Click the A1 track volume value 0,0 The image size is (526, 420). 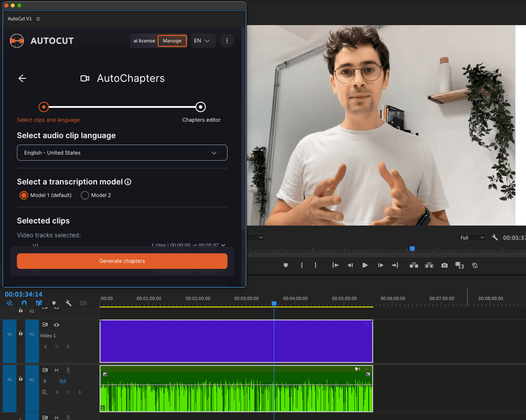(x=63, y=381)
